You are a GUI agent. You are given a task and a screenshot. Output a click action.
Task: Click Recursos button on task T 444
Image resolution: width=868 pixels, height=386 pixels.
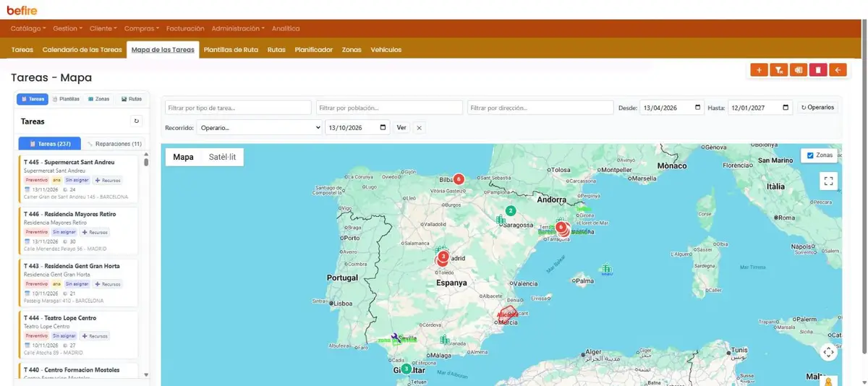[93, 336]
